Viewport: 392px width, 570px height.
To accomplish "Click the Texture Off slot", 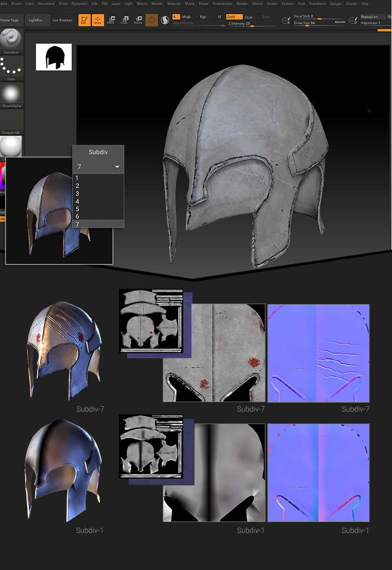I will (11, 120).
